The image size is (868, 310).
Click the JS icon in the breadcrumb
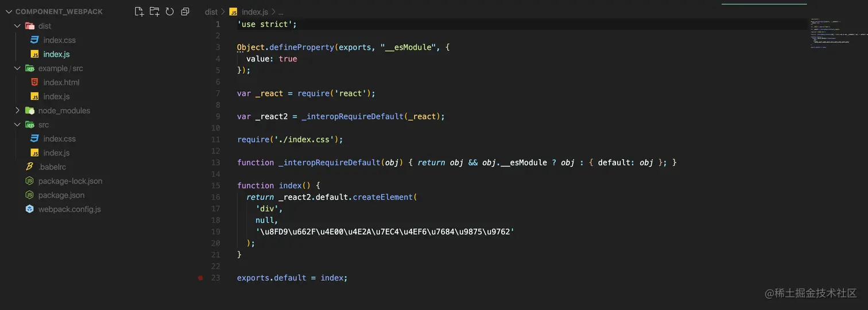233,12
